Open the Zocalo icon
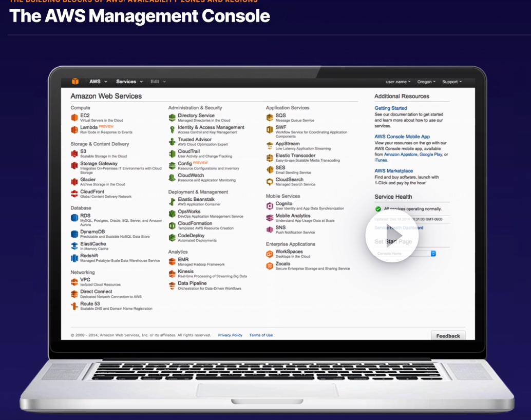 tap(270, 266)
